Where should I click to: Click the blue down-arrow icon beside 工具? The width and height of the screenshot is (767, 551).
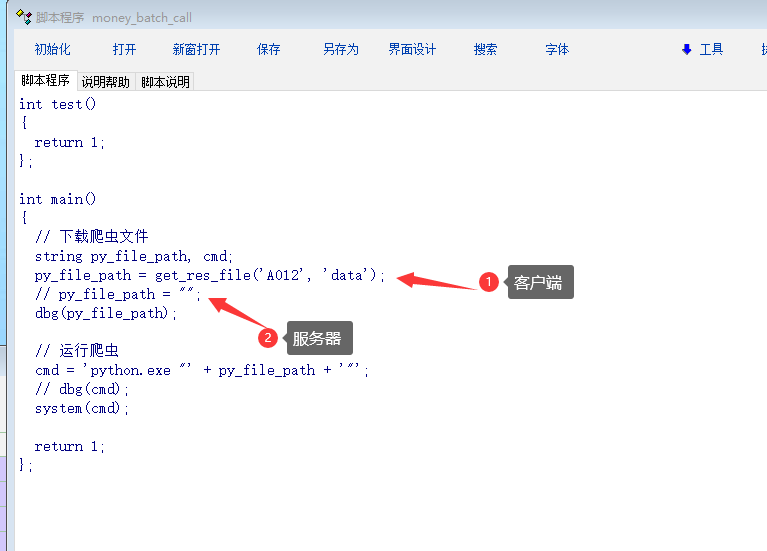[687, 50]
